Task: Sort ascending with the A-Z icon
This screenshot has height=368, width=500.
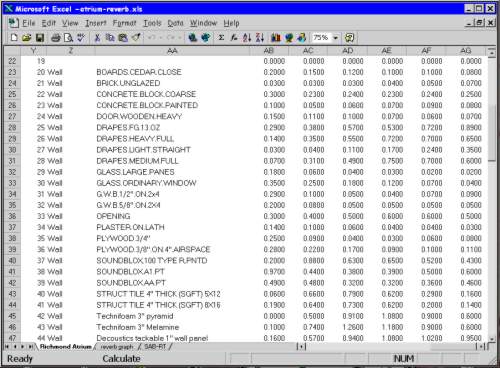Action: click(x=247, y=38)
